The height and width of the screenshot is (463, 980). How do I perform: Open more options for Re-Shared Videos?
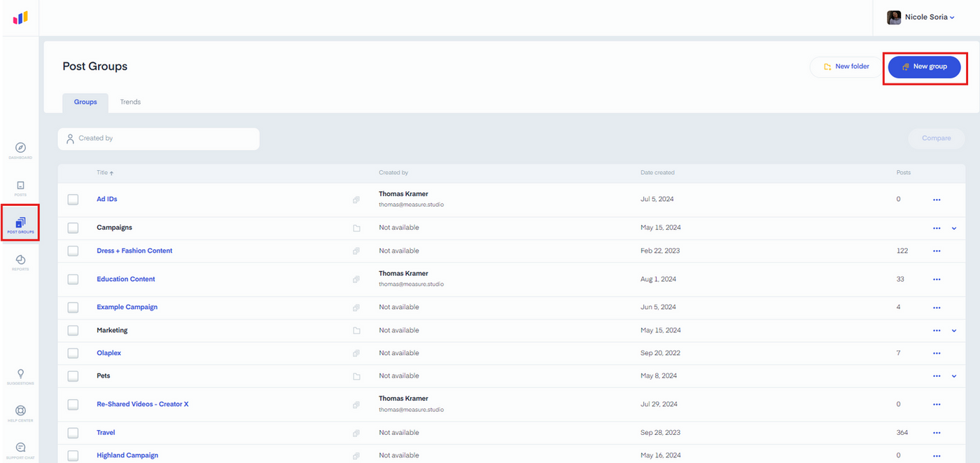(x=937, y=405)
